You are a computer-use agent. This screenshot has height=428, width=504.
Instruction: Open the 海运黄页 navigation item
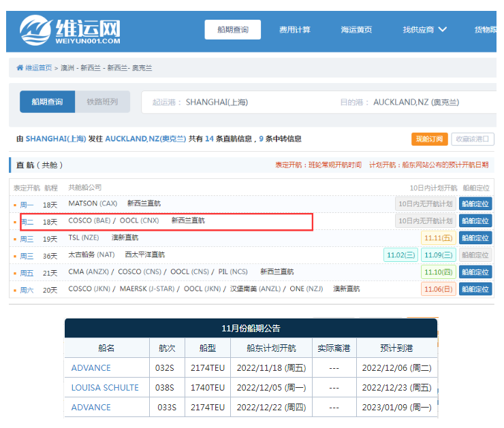pyautogui.click(x=356, y=29)
